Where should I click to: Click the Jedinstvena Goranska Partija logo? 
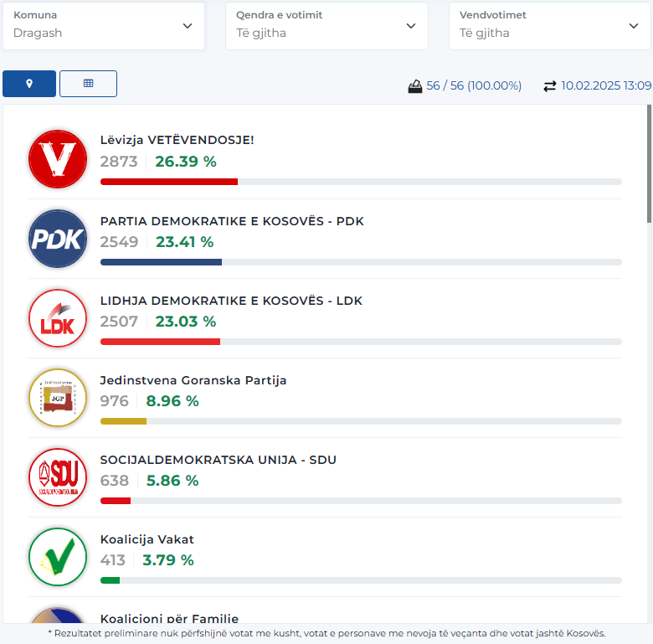pyautogui.click(x=58, y=398)
